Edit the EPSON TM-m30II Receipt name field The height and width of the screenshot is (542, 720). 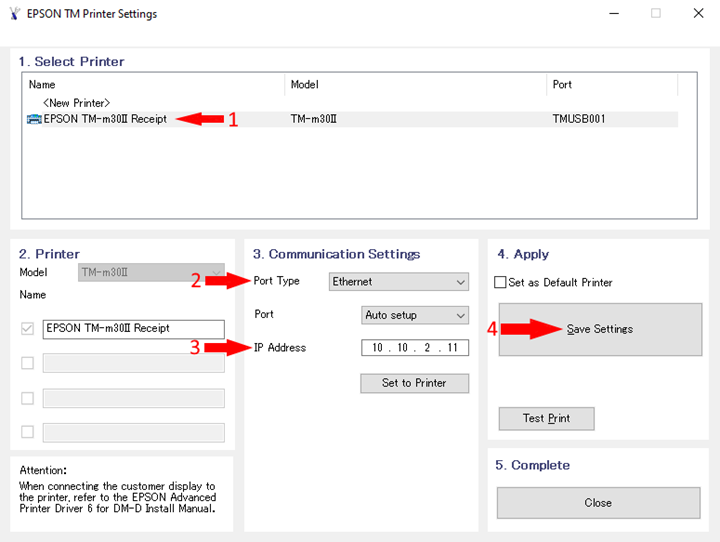click(133, 328)
